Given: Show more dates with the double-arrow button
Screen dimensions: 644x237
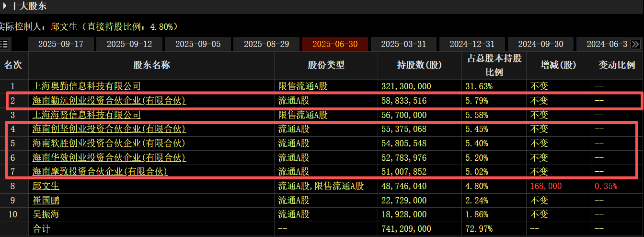Looking at the screenshot, I should point(635,44).
